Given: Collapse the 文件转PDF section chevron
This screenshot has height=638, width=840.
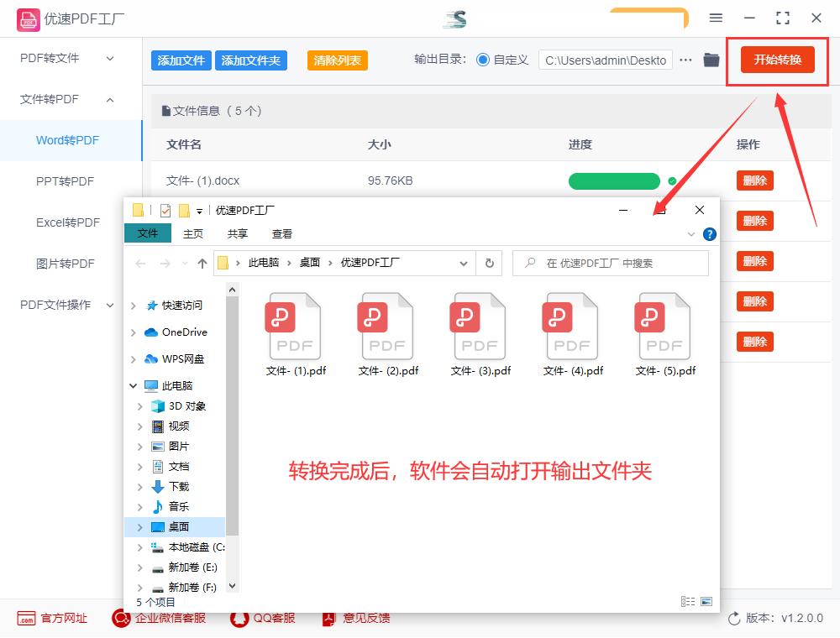Looking at the screenshot, I should point(109,99).
